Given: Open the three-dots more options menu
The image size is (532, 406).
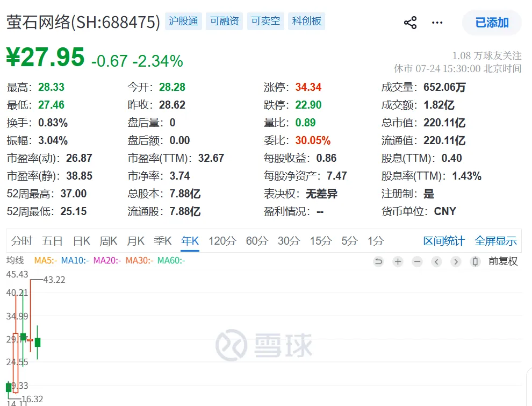Looking at the screenshot, I should pyautogui.click(x=437, y=23).
